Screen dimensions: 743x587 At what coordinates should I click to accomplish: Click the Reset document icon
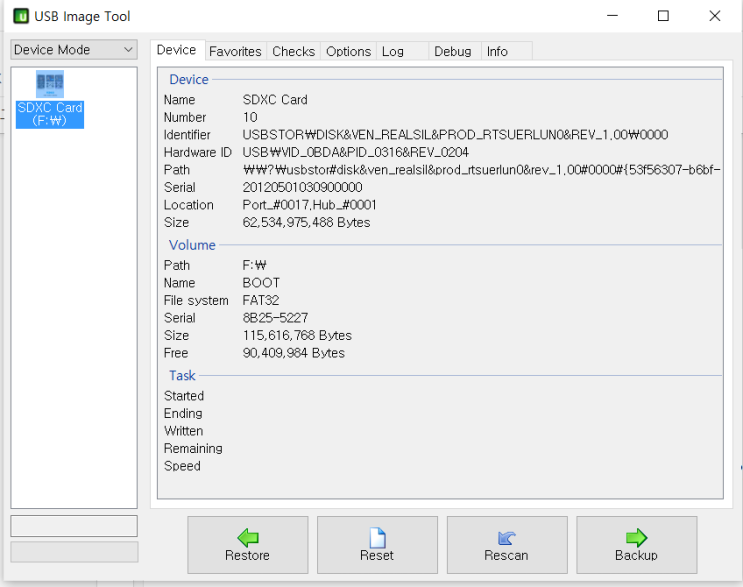pos(377,538)
